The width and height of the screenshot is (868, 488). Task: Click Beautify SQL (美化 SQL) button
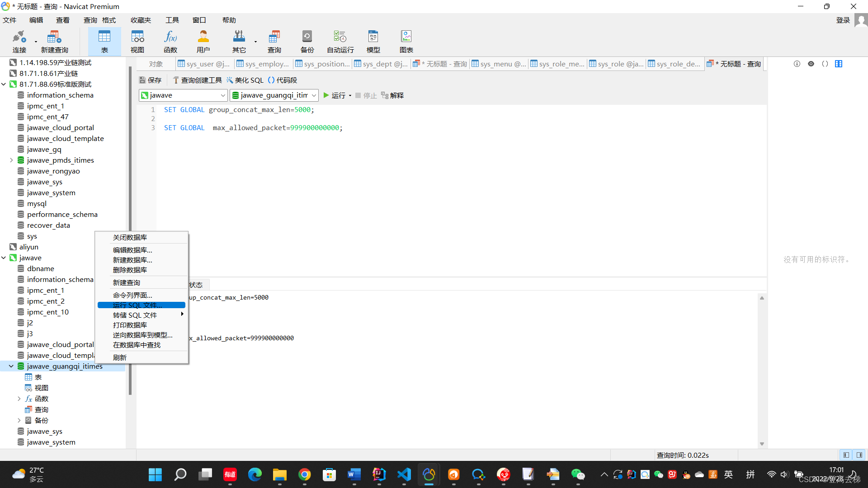coord(245,80)
